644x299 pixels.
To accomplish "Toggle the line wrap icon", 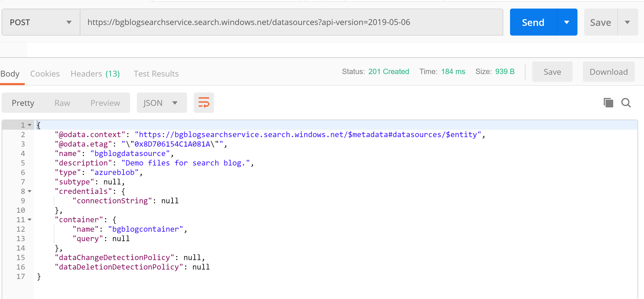I will pos(203,103).
